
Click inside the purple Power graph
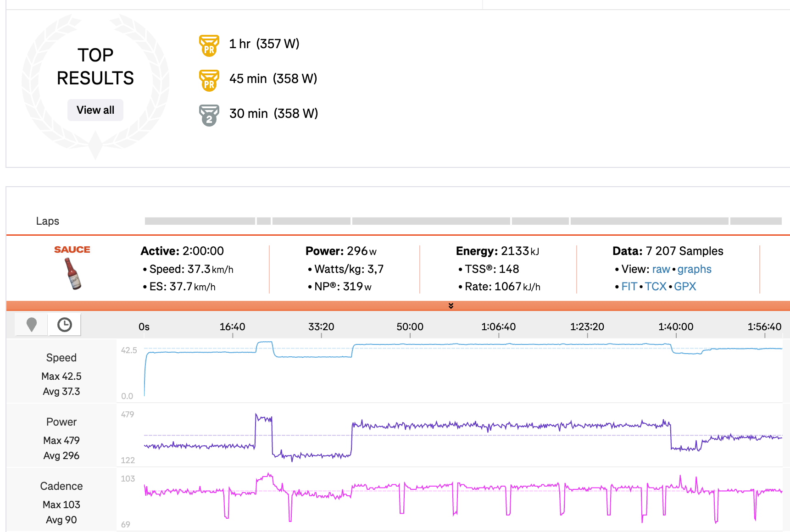click(x=463, y=435)
